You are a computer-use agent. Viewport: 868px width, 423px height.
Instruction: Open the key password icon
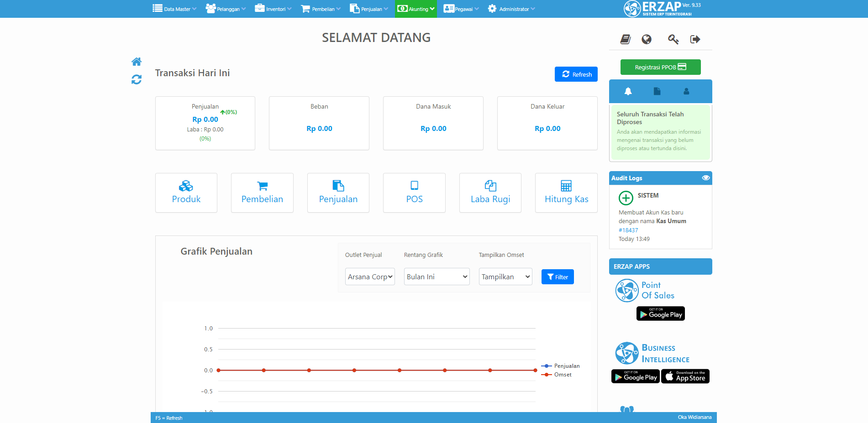(673, 39)
